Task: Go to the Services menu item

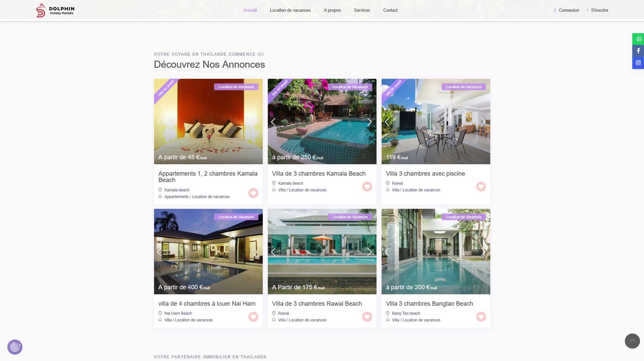Action: pyautogui.click(x=362, y=10)
